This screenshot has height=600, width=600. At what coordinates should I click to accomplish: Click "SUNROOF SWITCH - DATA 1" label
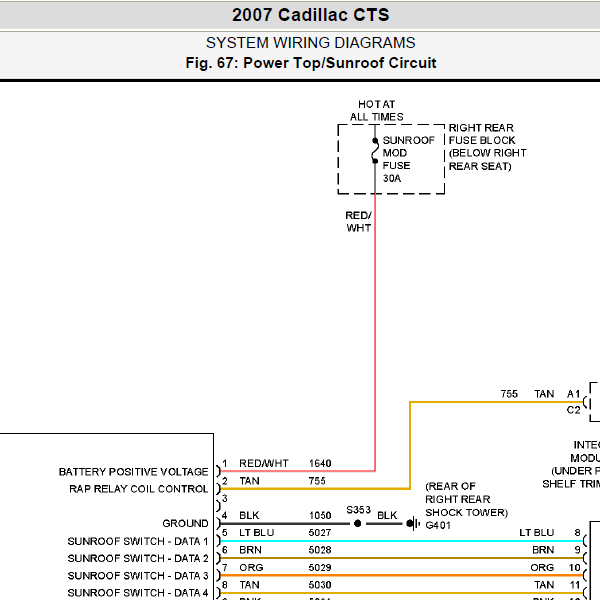tap(138, 541)
